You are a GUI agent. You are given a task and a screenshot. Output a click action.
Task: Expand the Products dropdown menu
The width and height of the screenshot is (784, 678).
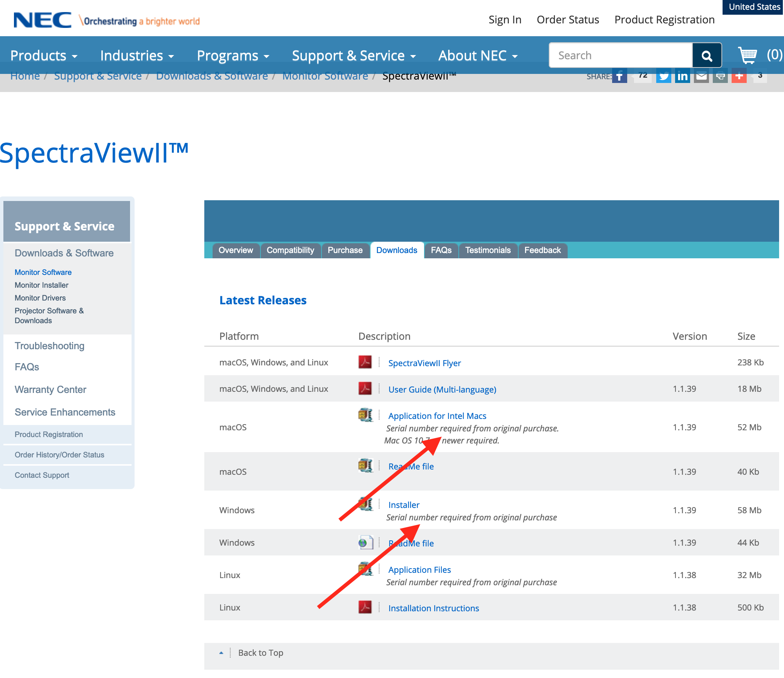click(x=43, y=56)
